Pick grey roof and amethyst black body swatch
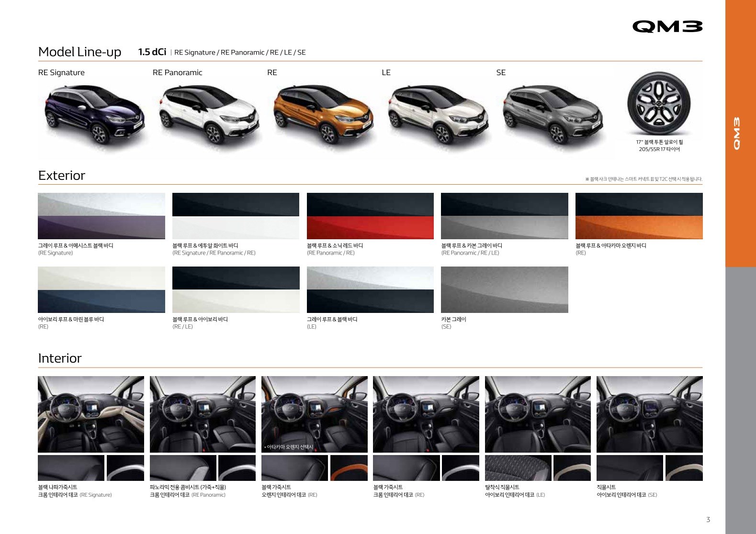The width and height of the screenshot is (756, 534). pos(102,216)
